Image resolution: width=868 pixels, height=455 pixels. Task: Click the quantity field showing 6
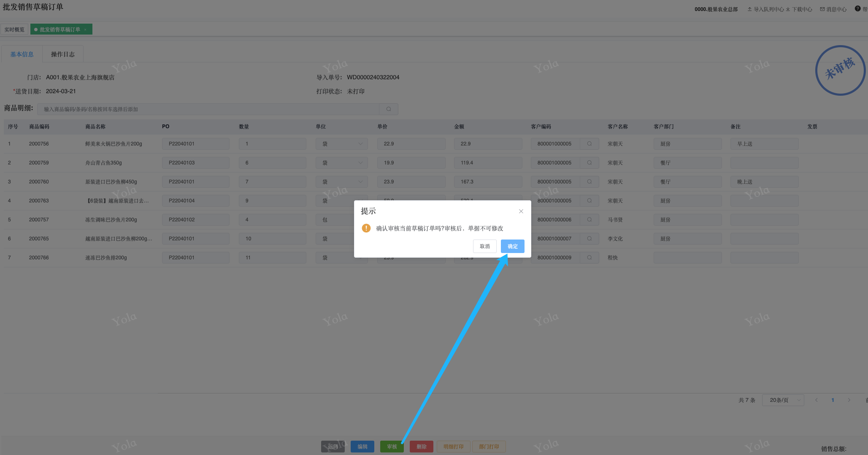click(273, 163)
